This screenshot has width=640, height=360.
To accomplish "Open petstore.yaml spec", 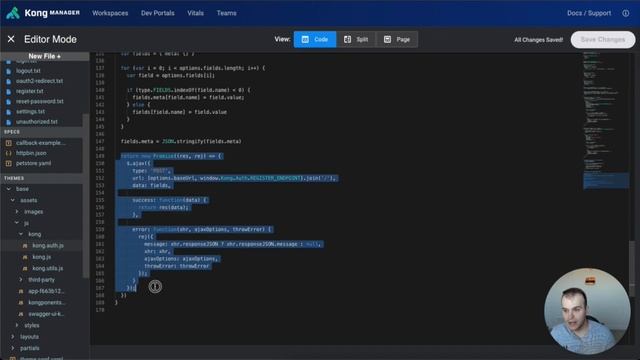I will pos(33,163).
